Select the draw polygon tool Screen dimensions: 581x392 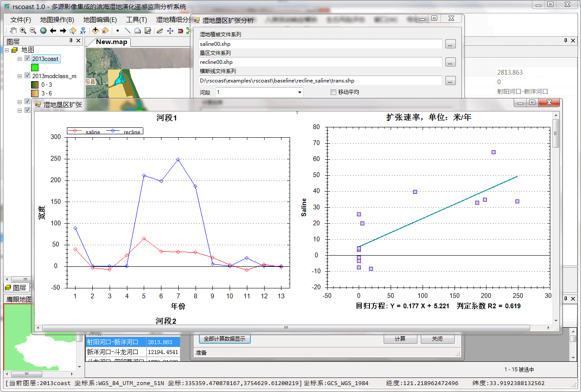point(137,31)
